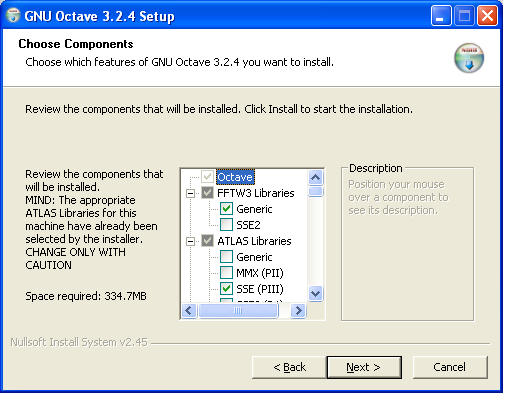Click the installer icon in the title bar
512x393 pixels.
point(13,16)
